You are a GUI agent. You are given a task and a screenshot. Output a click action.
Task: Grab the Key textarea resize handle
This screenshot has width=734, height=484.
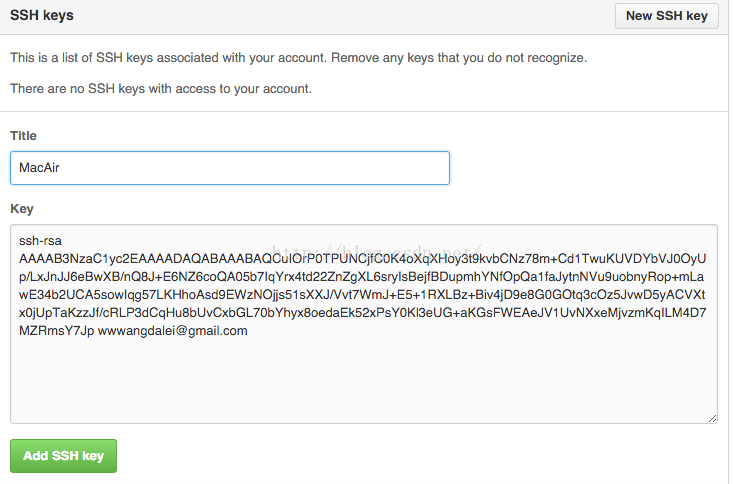(712, 418)
